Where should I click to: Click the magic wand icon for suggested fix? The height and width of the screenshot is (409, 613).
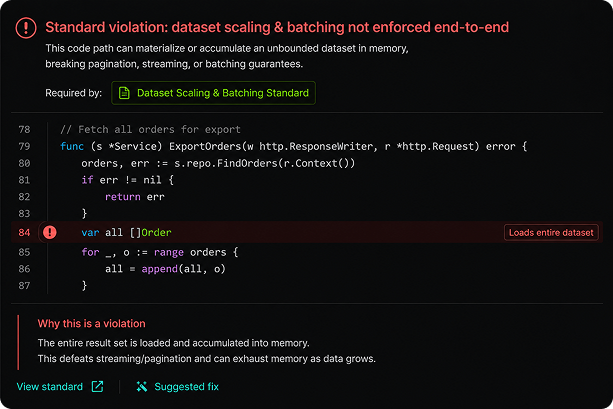142,386
